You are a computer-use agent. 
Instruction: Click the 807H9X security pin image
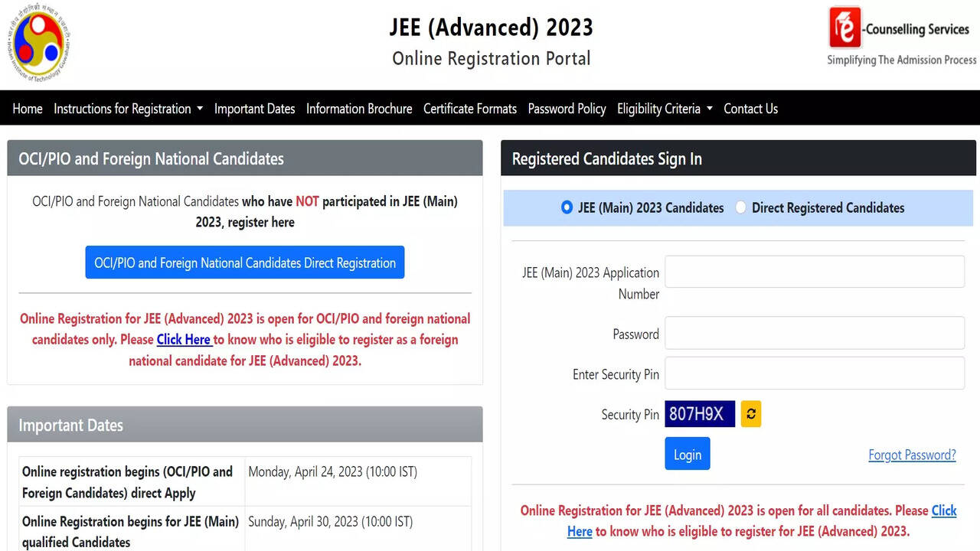coord(699,414)
